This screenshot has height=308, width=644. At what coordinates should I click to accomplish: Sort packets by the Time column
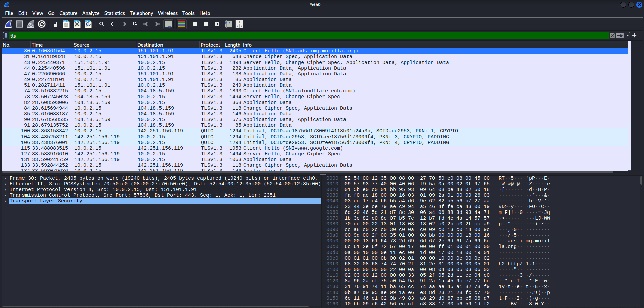pos(52,45)
